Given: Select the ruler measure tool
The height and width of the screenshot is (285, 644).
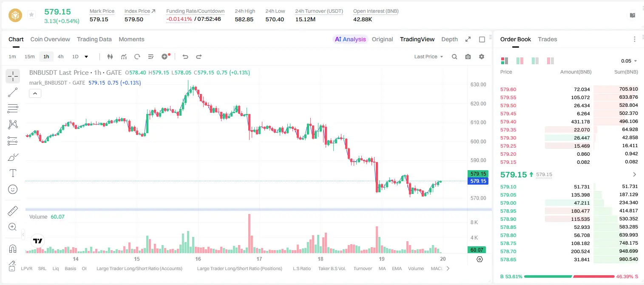Looking at the screenshot, I should pos(13,211).
